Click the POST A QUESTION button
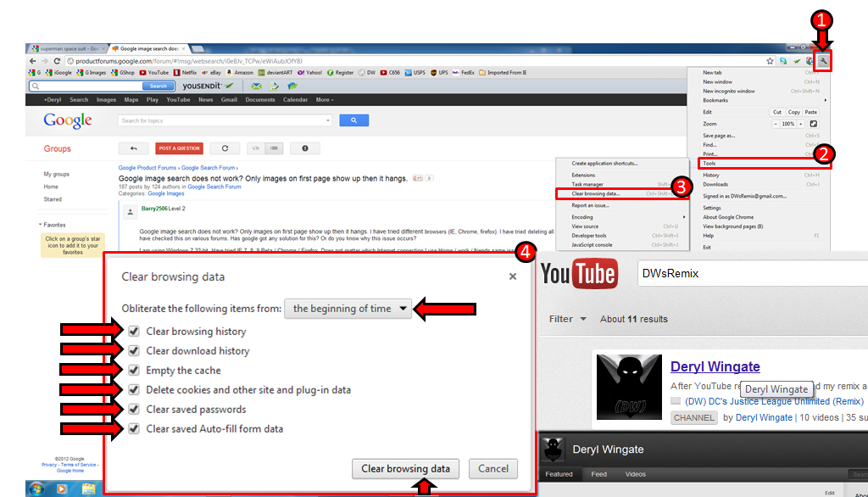Viewport: 868px width, 497px height. click(x=180, y=148)
